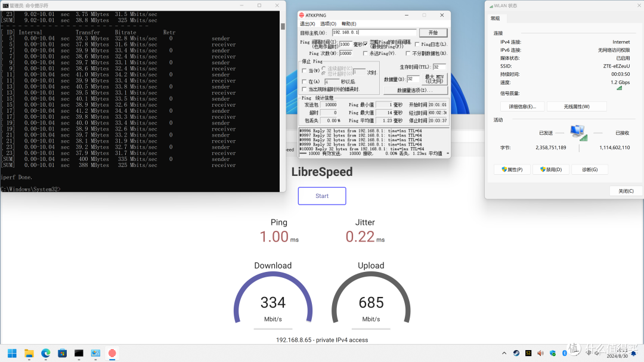
Task: Toggle the 不分割数据包(R) checkbox
Action: 408,54
